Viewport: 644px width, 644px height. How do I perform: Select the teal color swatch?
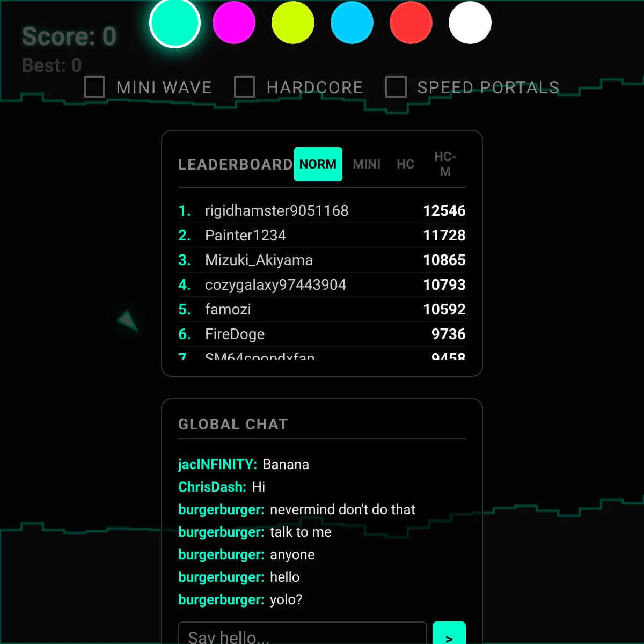click(x=175, y=23)
